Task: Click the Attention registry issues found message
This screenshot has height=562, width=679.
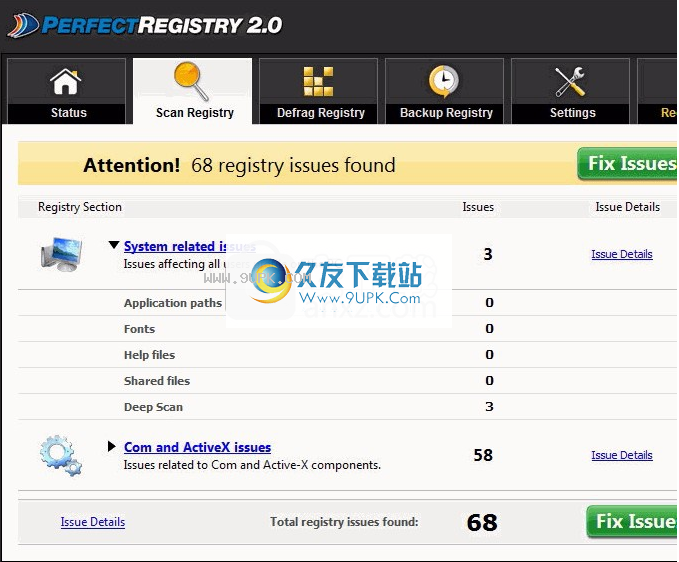Action: click(239, 165)
